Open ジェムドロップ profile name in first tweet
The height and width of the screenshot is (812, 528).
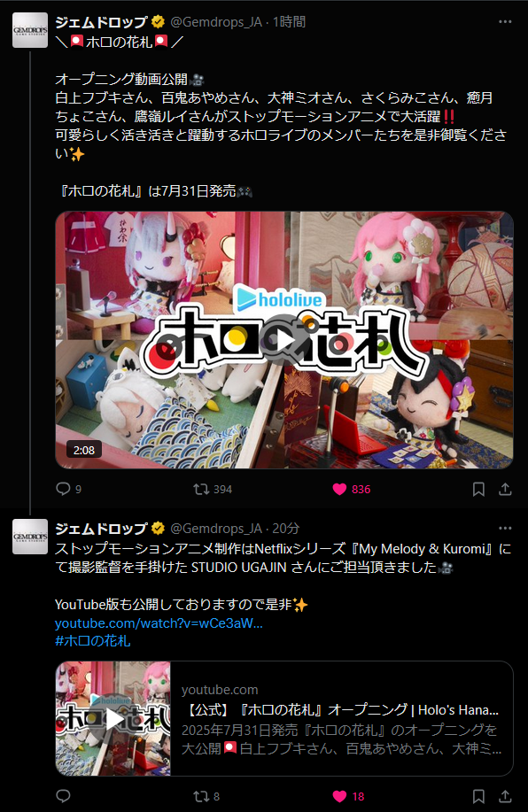tap(102, 22)
